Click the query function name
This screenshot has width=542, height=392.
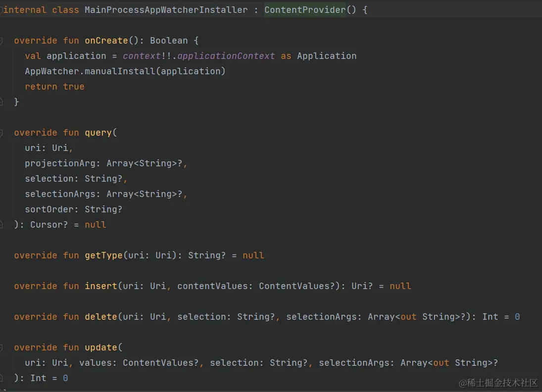98,133
